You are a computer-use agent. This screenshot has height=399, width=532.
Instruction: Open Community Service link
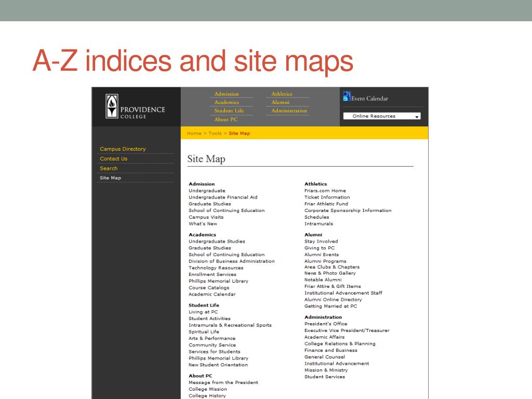[x=212, y=345]
